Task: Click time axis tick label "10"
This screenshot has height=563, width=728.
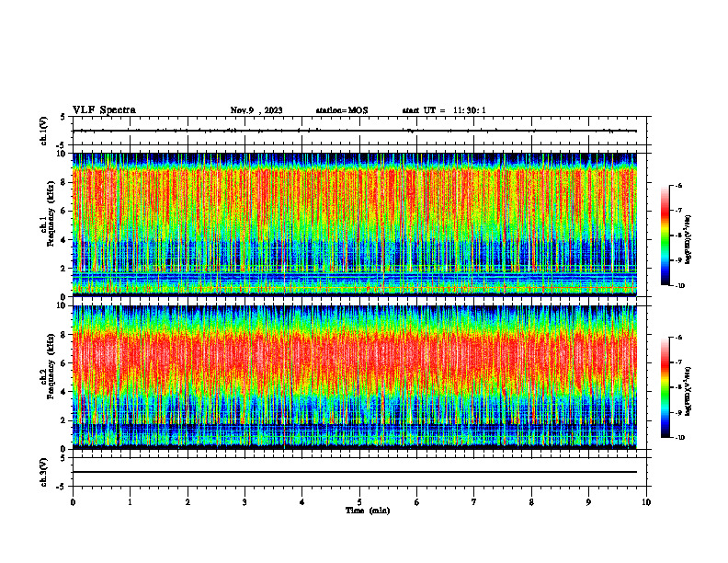Action: click(x=646, y=502)
